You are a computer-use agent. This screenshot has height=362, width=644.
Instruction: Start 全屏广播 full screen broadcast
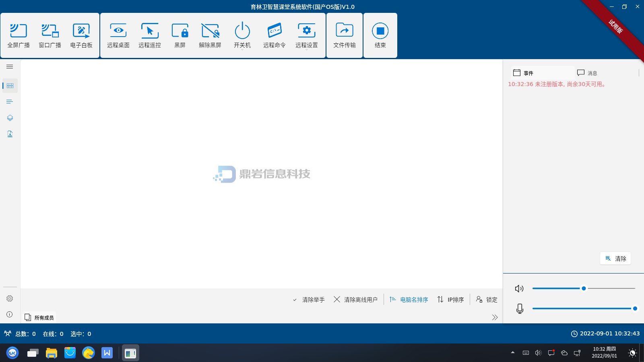(19, 35)
